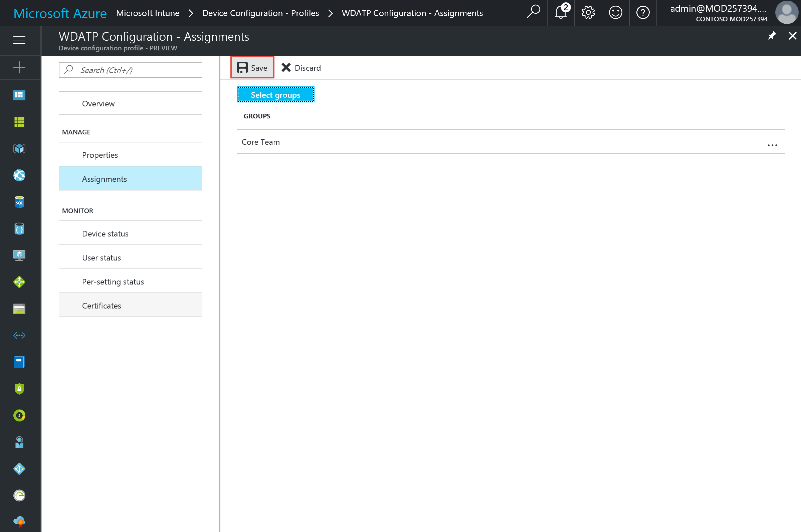Open the Core Team ellipsis menu
The width and height of the screenshot is (801, 532).
point(772,145)
